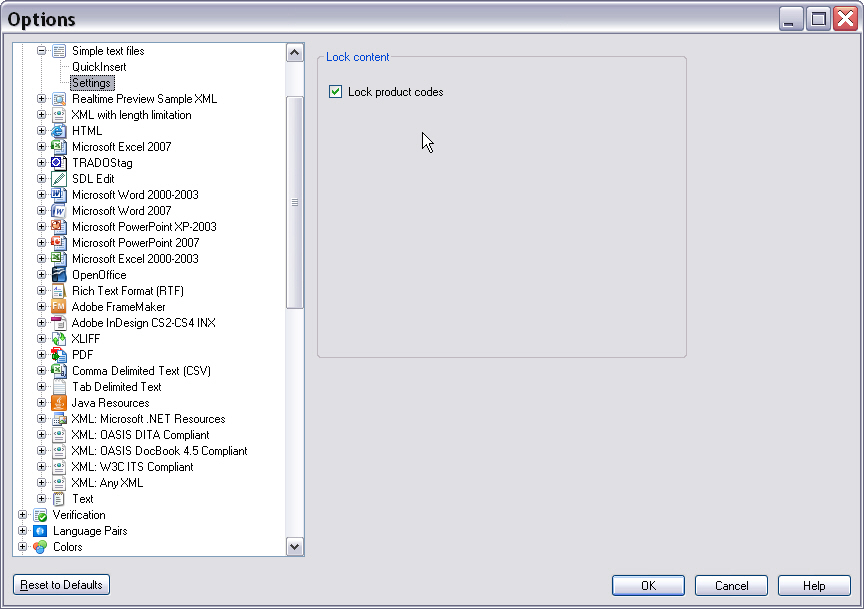
Task: Close the Options dialog
Action: coord(845,19)
